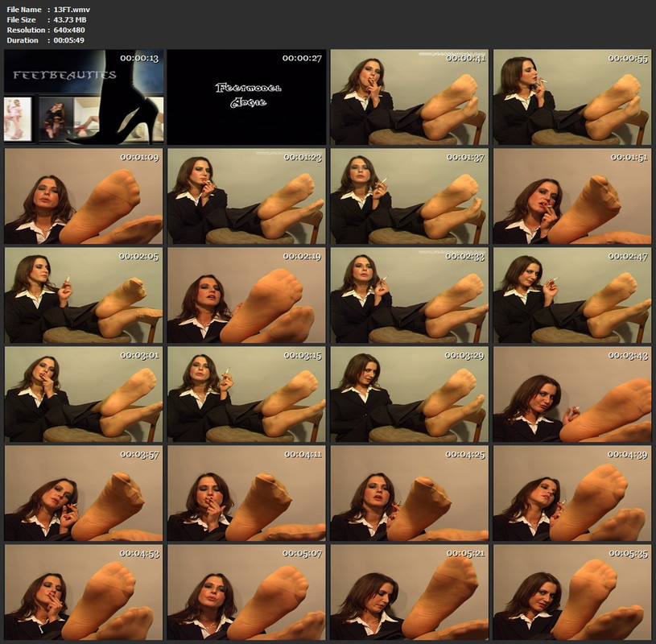
Task: Choose the thumbnail at 00:02:19
Action: coord(246,295)
